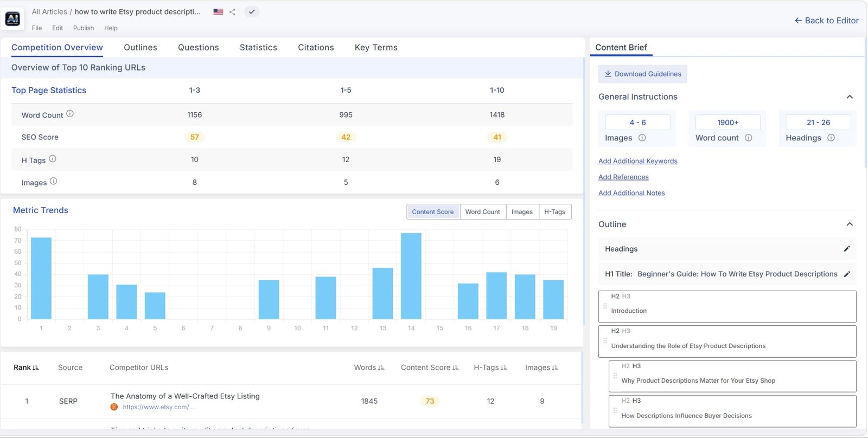Click Back to Editor link

tap(827, 21)
